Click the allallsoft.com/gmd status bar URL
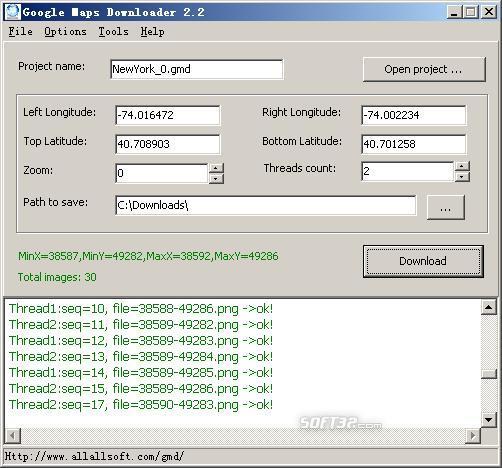 click(94, 456)
